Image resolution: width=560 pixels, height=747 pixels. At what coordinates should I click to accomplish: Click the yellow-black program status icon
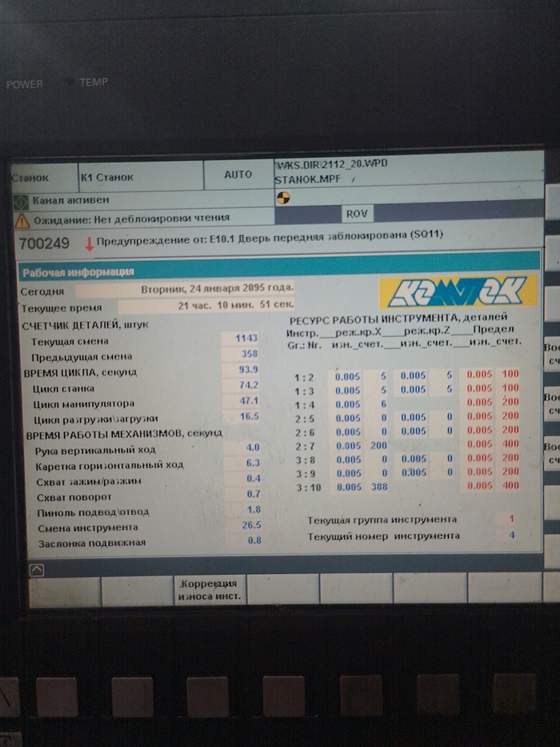point(282,198)
